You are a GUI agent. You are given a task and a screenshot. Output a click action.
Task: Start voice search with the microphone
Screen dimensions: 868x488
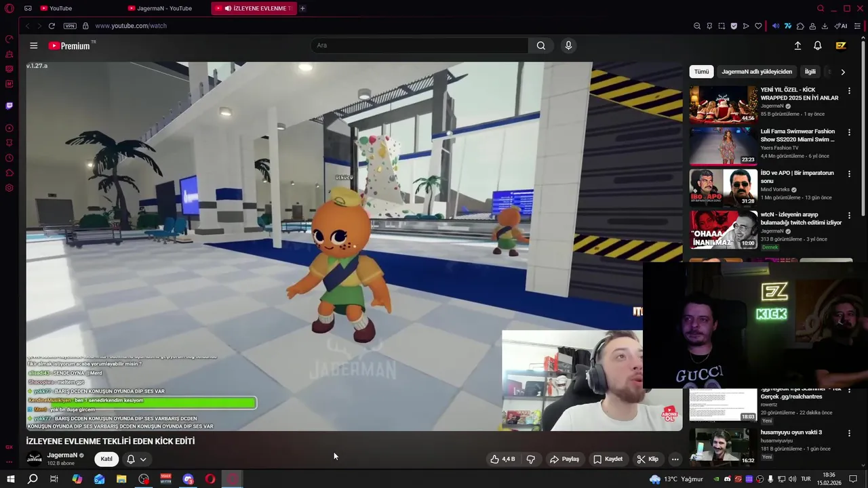click(x=568, y=45)
